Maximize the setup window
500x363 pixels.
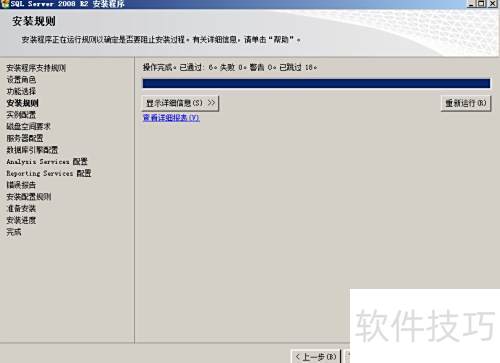click(481, 4)
